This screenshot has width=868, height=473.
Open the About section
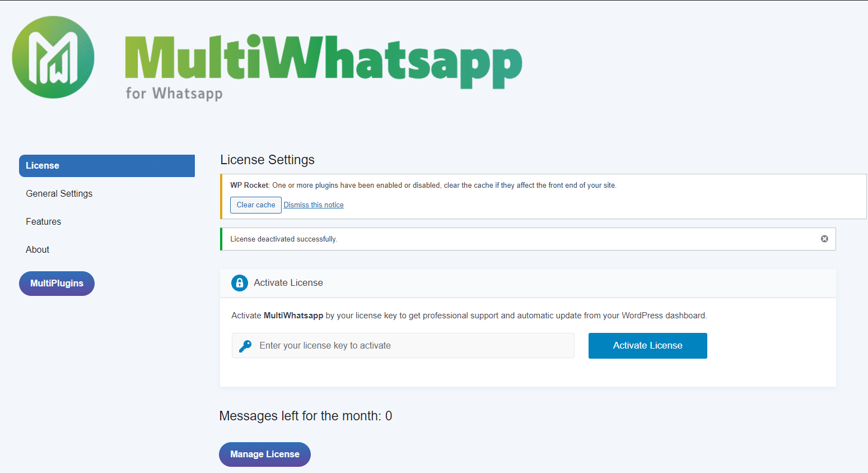[x=37, y=249]
